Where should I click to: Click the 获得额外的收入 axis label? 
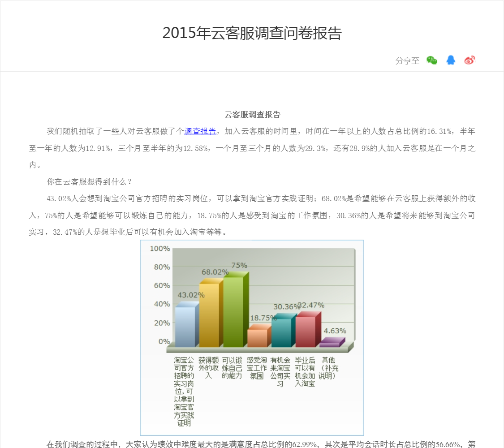coord(208,368)
